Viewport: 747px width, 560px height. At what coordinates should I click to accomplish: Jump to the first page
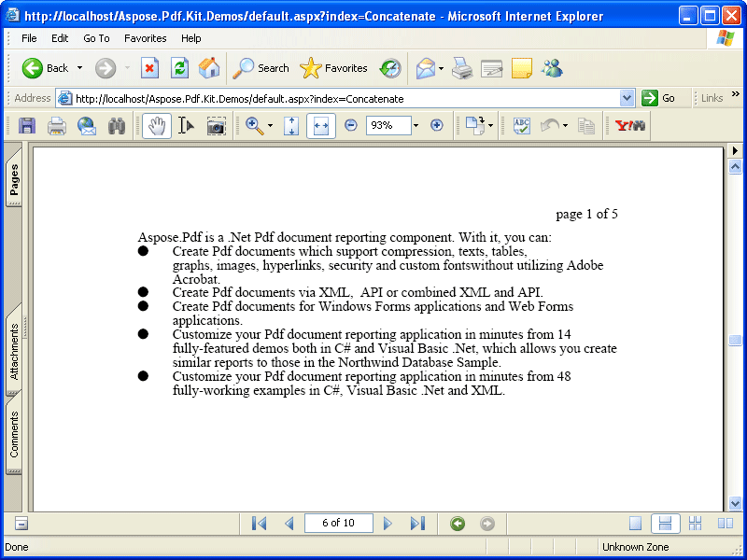pyautogui.click(x=260, y=524)
